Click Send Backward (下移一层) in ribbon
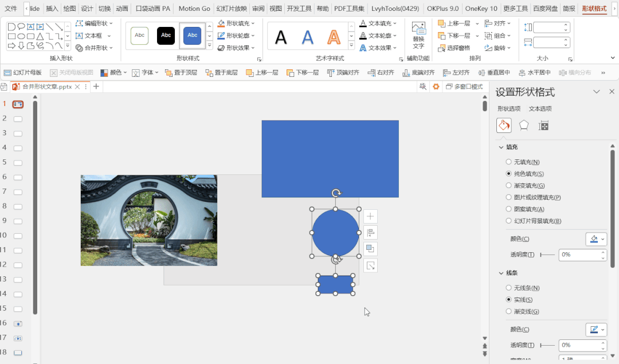The image size is (619, 364). point(455,36)
